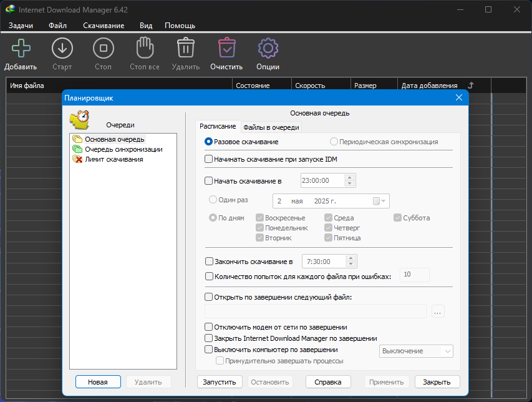Decrease the end time 7:30:00 down arrow
Screen dimensions: 532x402
(351, 264)
